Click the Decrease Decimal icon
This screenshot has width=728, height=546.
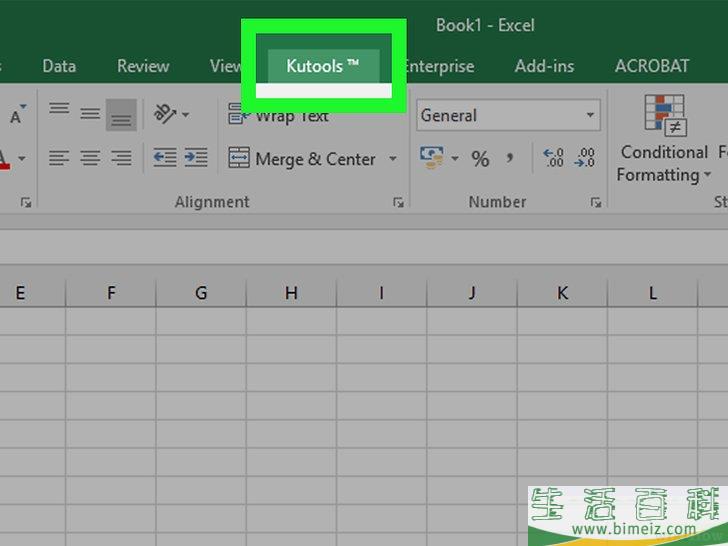coord(585,158)
